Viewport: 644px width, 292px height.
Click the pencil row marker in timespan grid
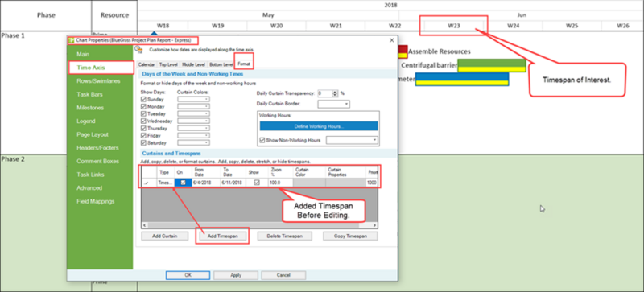tap(147, 183)
